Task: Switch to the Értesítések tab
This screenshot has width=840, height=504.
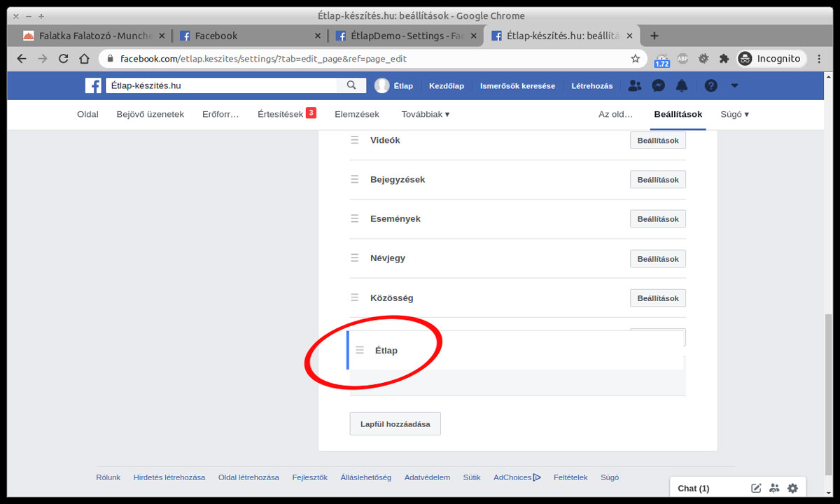Action: pyautogui.click(x=280, y=114)
